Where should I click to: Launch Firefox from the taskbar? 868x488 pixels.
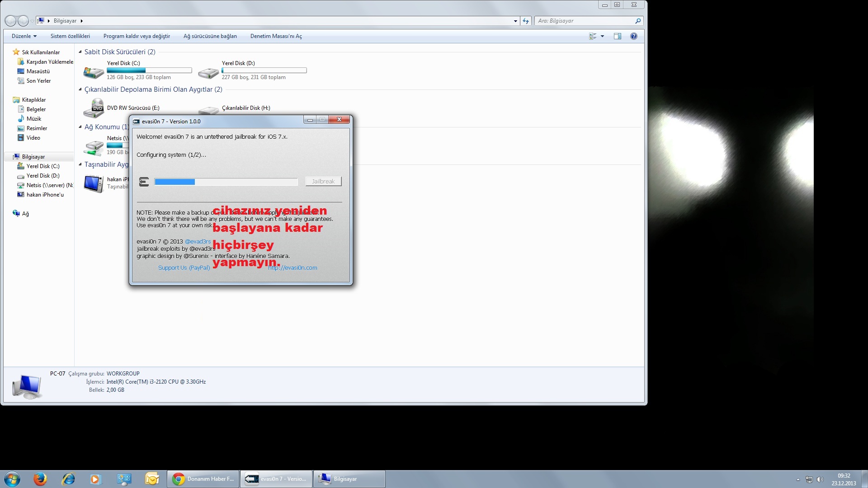pyautogui.click(x=40, y=479)
